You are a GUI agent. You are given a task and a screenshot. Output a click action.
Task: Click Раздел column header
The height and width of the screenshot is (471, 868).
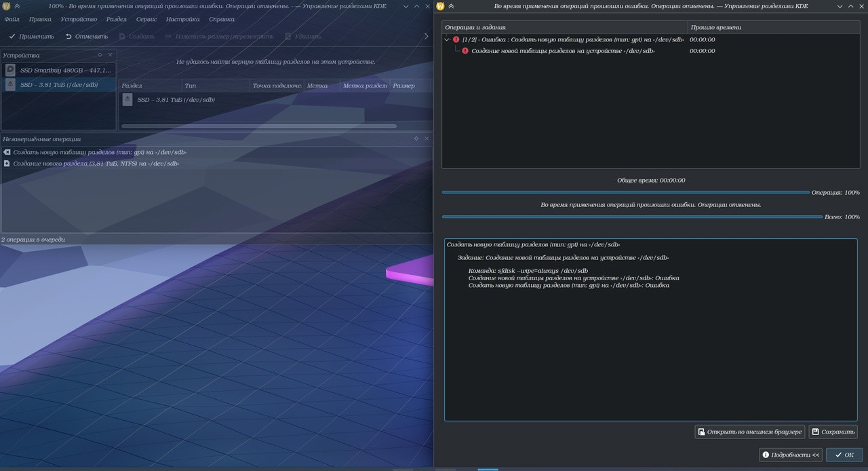(151, 86)
